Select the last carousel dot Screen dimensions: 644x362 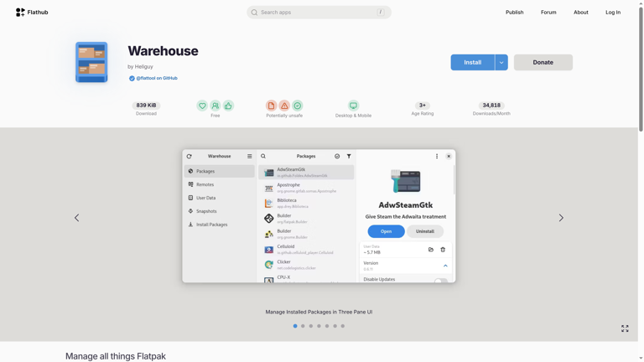point(343,326)
